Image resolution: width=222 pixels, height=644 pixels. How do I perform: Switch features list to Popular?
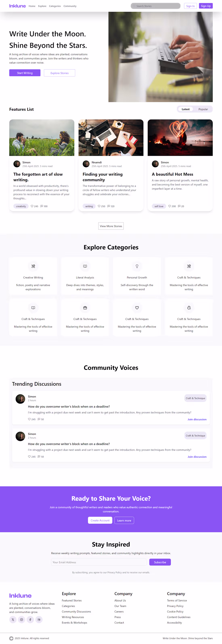pos(203,109)
